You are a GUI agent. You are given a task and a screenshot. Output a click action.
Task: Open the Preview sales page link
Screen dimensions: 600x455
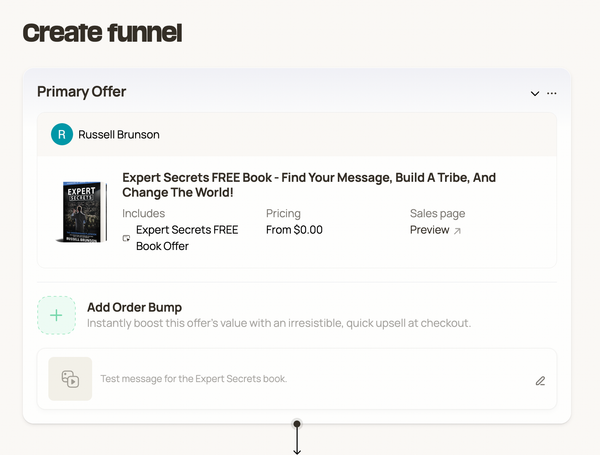pyautogui.click(x=429, y=230)
